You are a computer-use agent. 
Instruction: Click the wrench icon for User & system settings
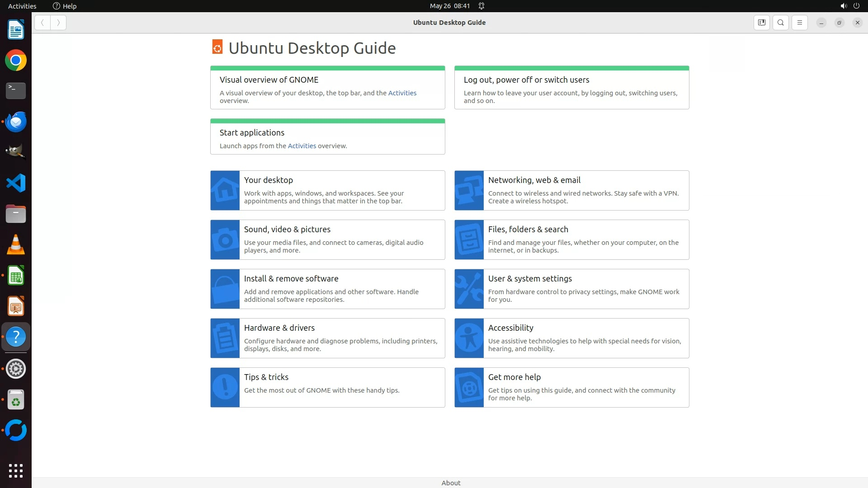[x=469, y=289]
